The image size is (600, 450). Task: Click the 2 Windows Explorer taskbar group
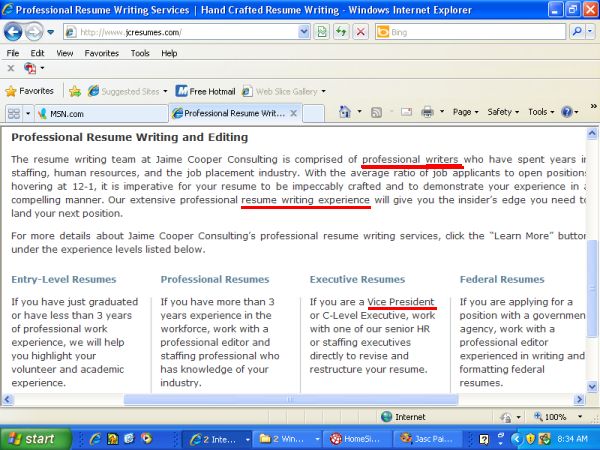[288, 439]
